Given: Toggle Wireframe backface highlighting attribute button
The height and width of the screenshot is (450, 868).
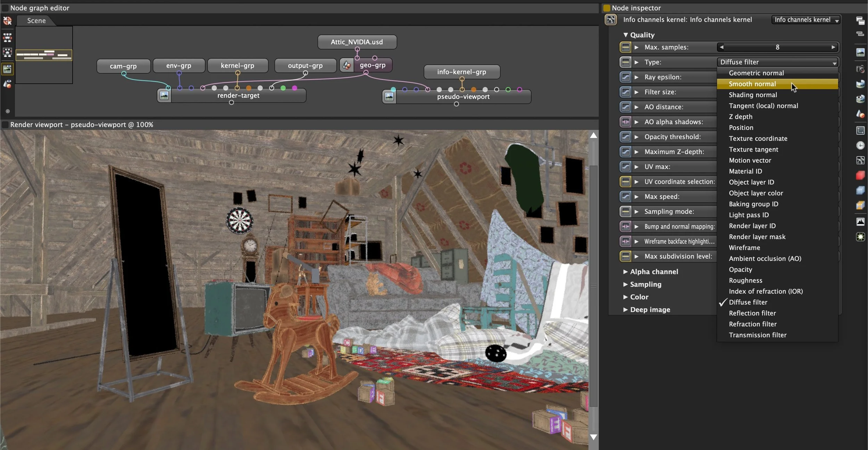Looking at the screenshot, I should coord(625,242).
